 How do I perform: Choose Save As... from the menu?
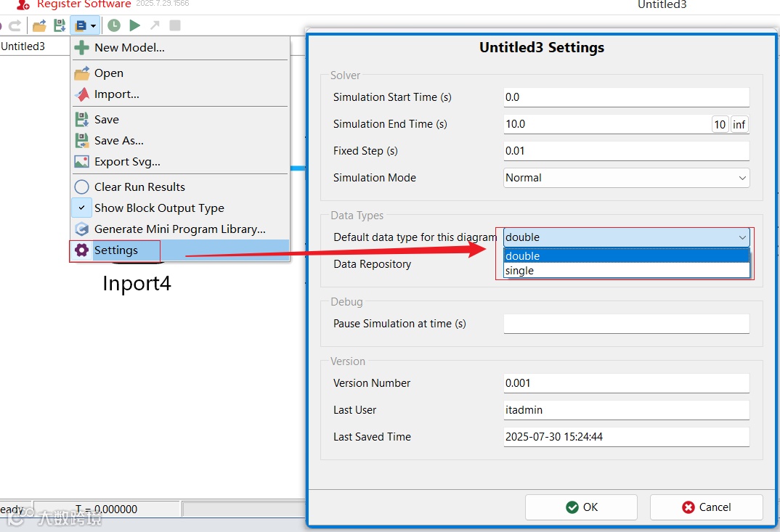pos(180,141)
